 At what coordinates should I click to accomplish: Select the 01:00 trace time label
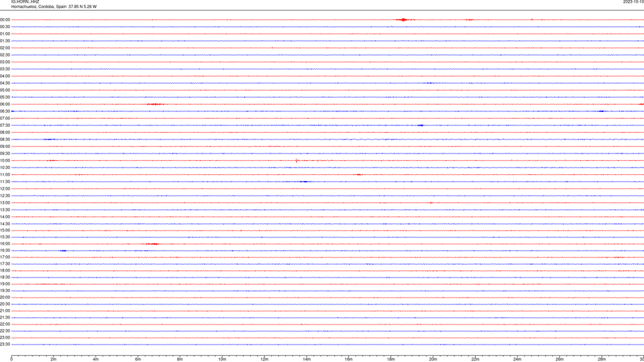coord(5,34)
